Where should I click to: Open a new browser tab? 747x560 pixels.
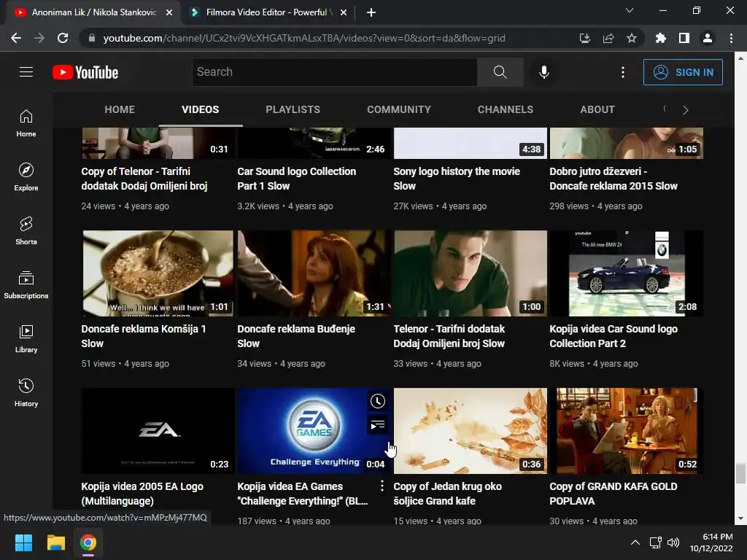(x=371, y=12)
